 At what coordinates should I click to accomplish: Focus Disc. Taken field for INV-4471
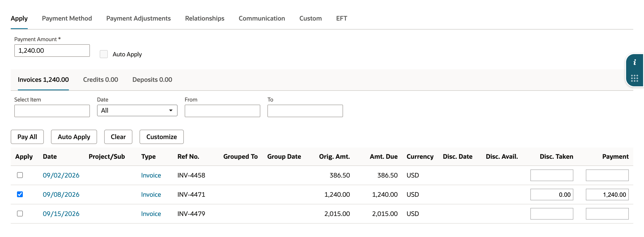(x=552, y=195)
